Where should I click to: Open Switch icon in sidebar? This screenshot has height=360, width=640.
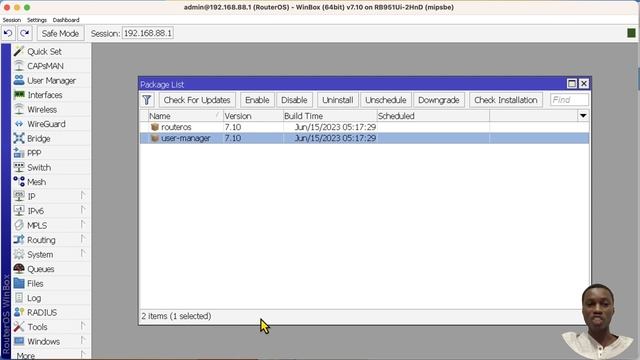pyautogui.click(x=19, y=167)
